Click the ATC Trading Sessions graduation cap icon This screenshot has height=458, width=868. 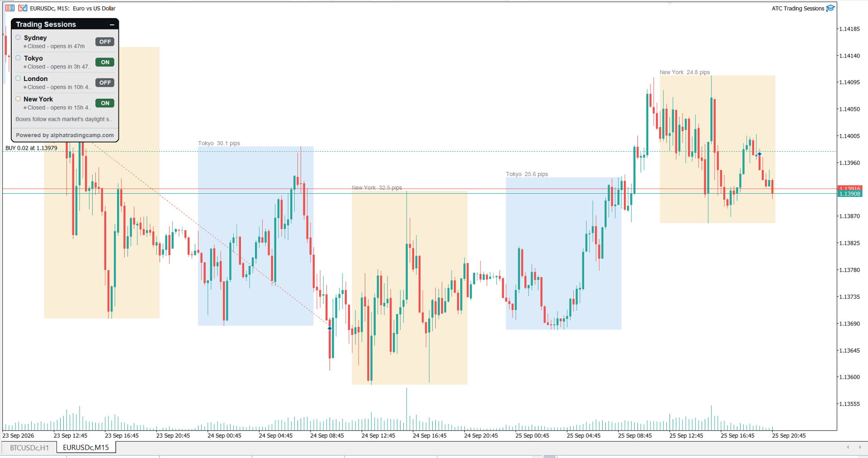click(830, 8)
